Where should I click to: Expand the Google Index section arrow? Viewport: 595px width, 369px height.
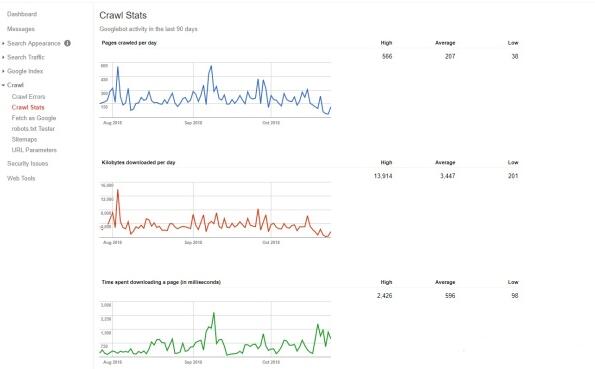pos(3,71)
